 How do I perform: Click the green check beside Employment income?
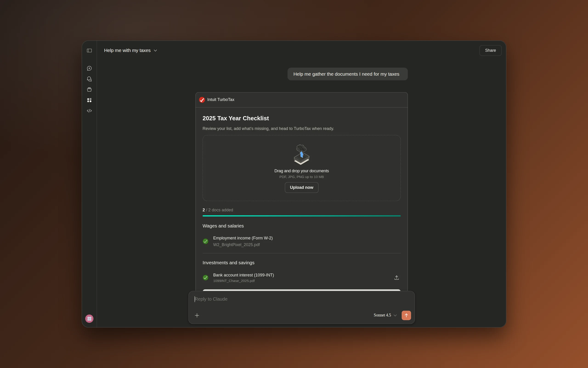(206, 241)
